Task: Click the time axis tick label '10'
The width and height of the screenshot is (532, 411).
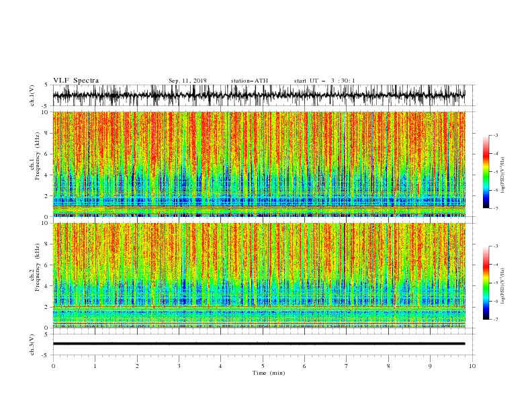Action: coord(472,366)
